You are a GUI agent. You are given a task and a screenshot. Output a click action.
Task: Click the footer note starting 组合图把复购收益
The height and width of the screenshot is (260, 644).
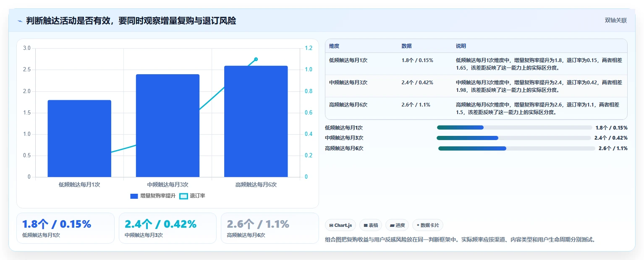[461, 240]
